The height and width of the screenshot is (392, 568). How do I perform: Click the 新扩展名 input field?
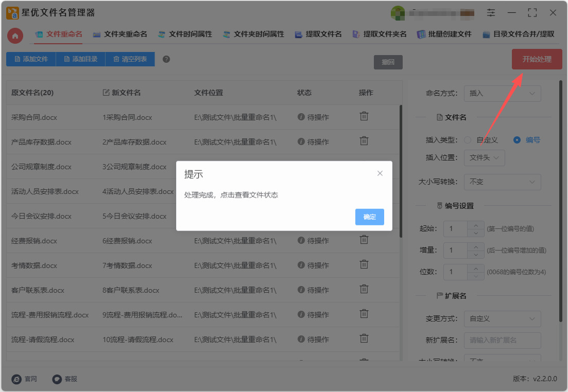pyautogui.click(x=503, y=340)
